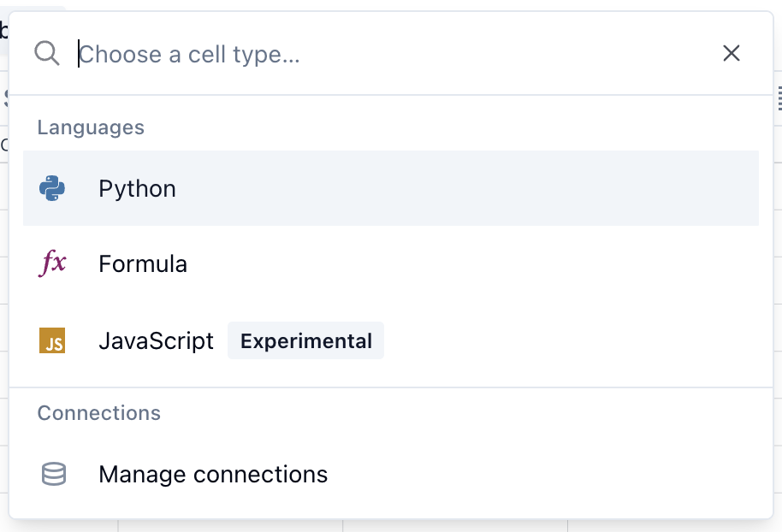The width and height of the screenshot is (782, 532).
Task: Focus the "Choose a cell type" search field
Action: tap(385, 55)
